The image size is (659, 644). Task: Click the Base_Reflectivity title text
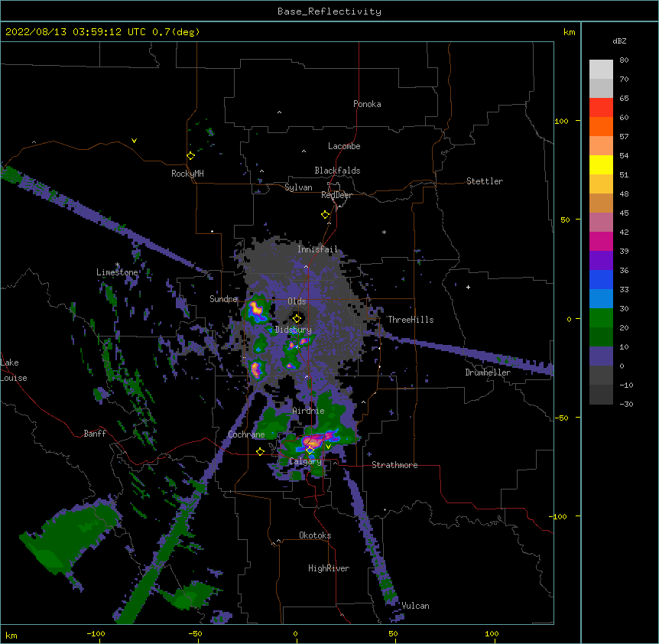(329, 11)
